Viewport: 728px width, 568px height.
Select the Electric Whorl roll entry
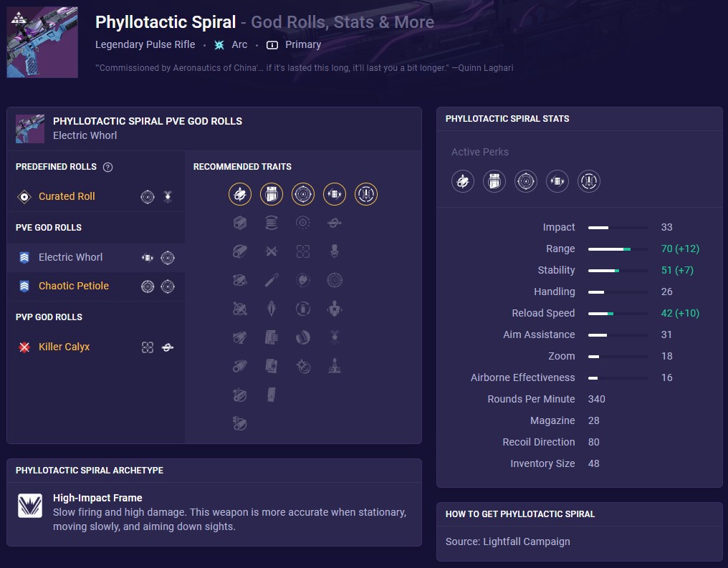(x=70, y=257)
